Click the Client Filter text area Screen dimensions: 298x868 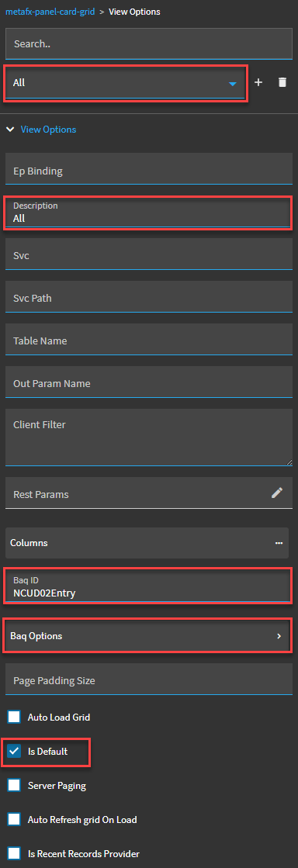[x=148, y=437]
